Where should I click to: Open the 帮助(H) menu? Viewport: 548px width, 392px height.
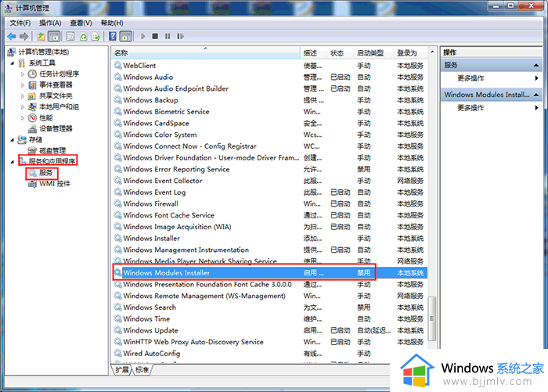pyautogui.click(x=112, y=23)
